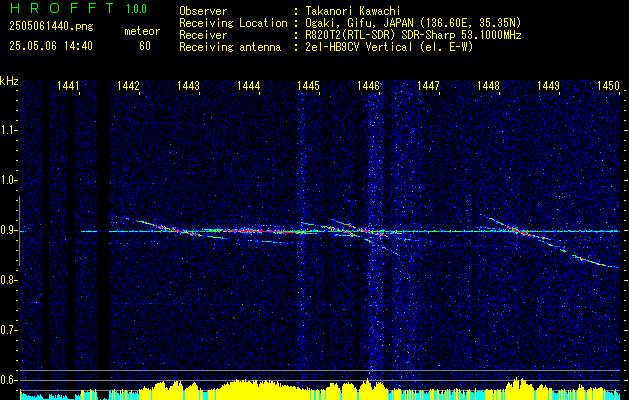Click the kHz axis unit label
Screen dimensions: 629x400
click(9, 81)
